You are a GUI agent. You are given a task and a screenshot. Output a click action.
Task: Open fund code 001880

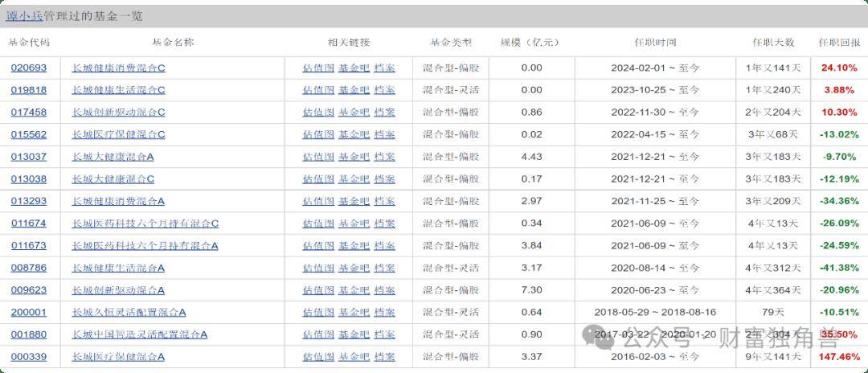pos(29,334)
